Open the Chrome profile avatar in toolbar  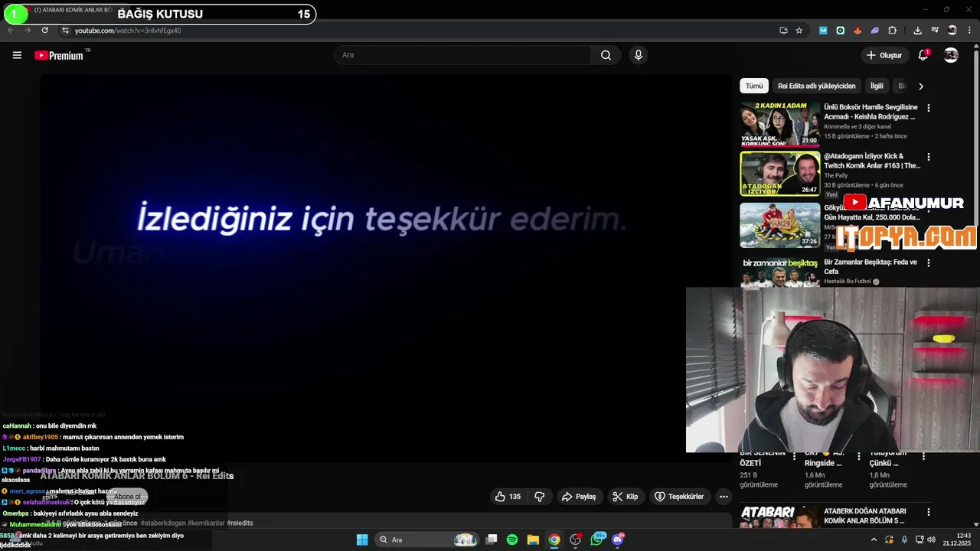pos(952,31)
